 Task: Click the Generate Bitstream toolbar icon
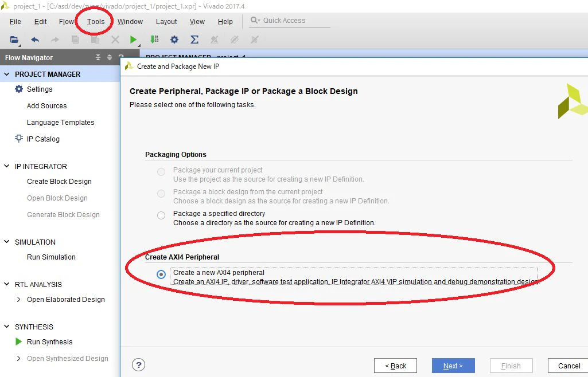click(x=154, y=40)
